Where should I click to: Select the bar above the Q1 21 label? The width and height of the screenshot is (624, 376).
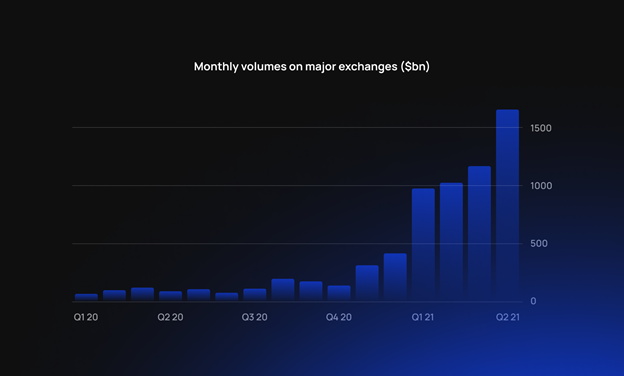[x=423, y=245]
